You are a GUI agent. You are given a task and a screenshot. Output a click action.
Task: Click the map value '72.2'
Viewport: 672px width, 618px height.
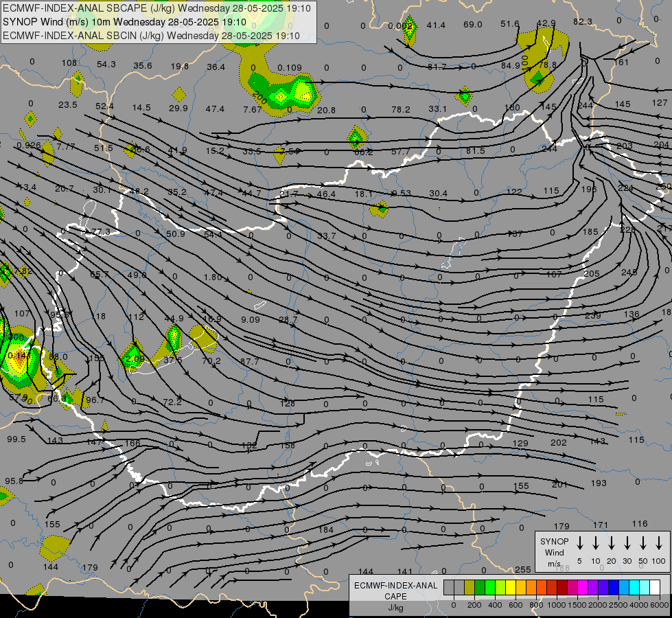coord(172,402)
